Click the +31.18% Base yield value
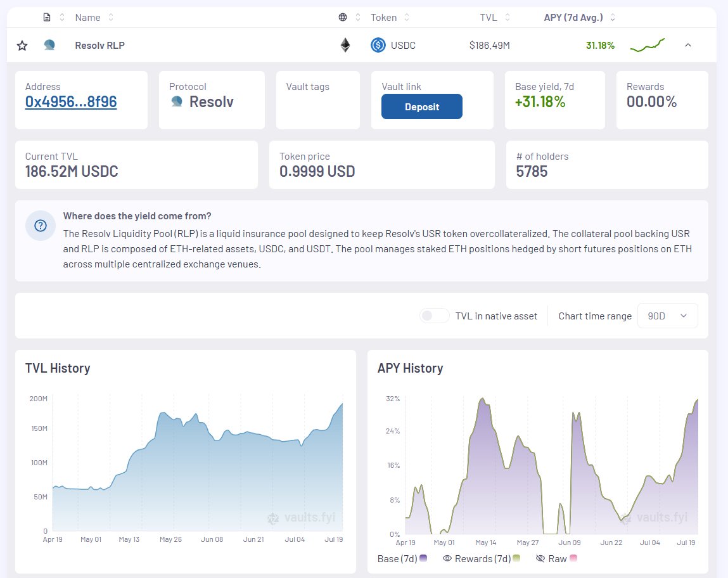728x578 pixels. 540,101
